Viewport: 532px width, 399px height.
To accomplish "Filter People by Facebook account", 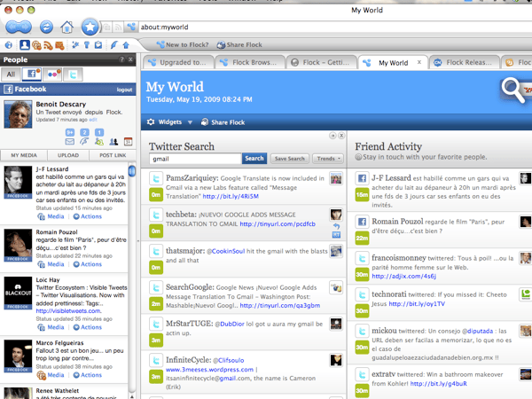I will pyautogui.click(x=33, y=74).
